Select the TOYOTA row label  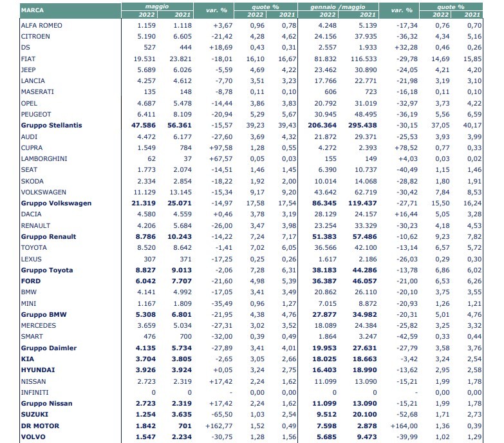tap(33, 247)
